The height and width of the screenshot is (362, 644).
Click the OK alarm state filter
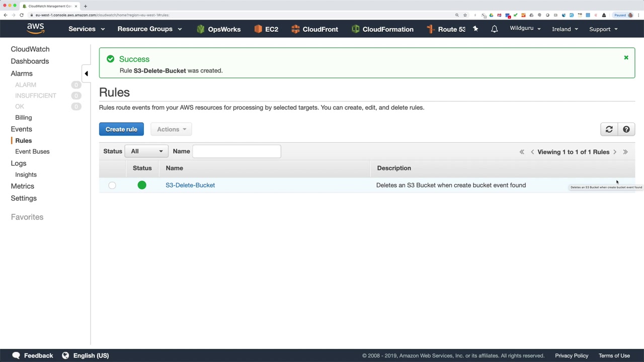[x=20, y=107]
